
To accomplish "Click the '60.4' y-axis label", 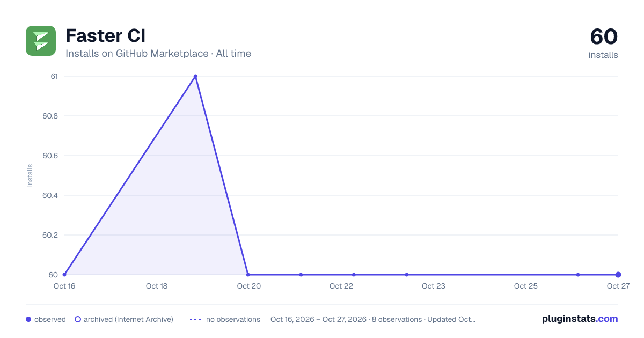I will (x=50, y=195).
